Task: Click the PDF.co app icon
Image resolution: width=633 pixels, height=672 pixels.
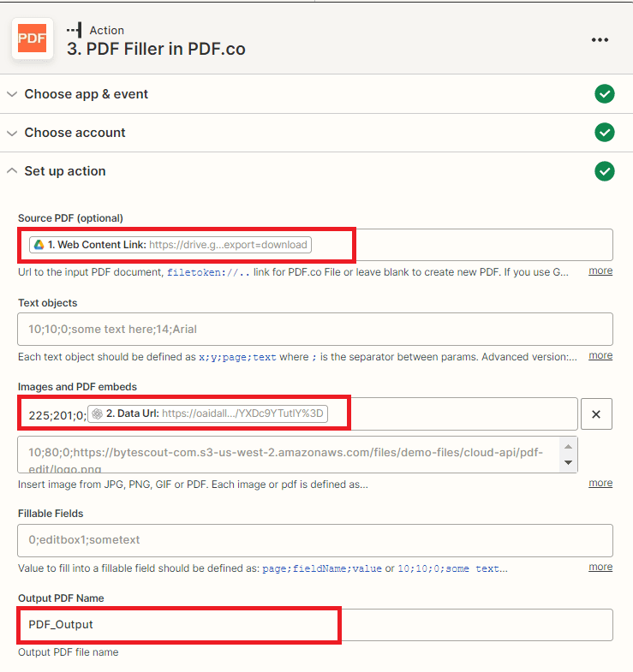Action: click(x=33, y=39)
